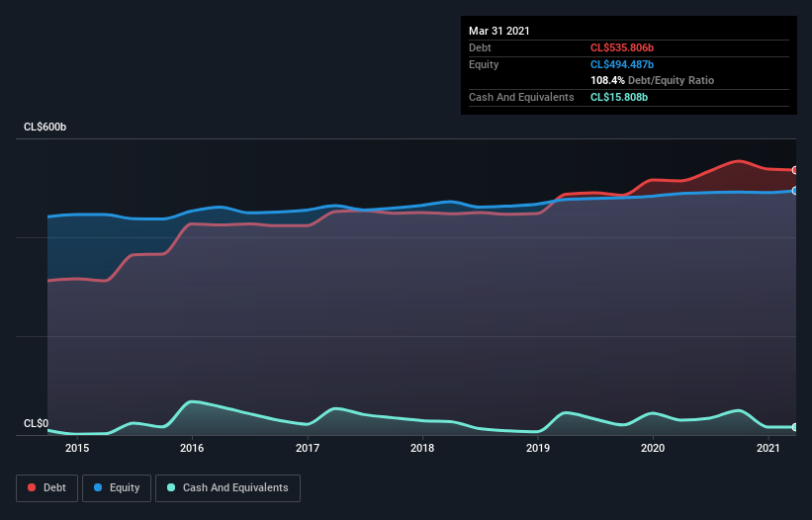Click the red dot in Debt legend

tap(32, 487)
